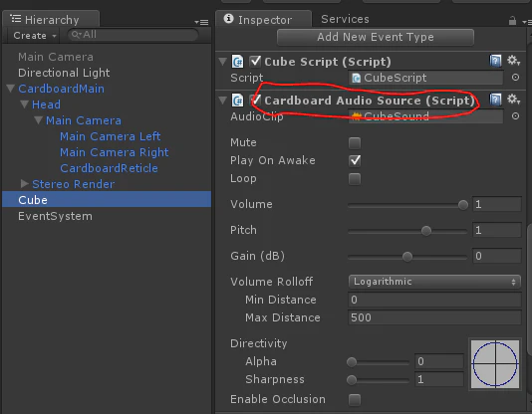Select top-level Main Camera in Hierarchy
The image size is (532, 414).
(56, 57)
